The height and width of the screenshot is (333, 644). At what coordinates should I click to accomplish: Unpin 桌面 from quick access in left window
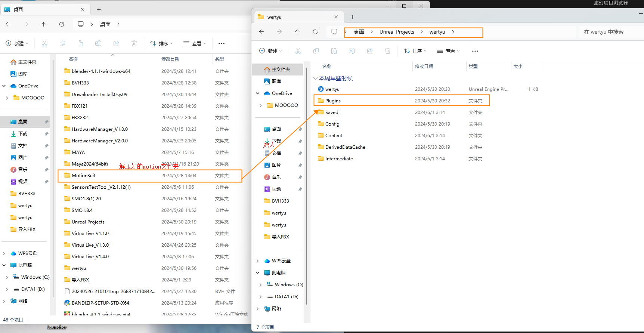coord(46,122)
